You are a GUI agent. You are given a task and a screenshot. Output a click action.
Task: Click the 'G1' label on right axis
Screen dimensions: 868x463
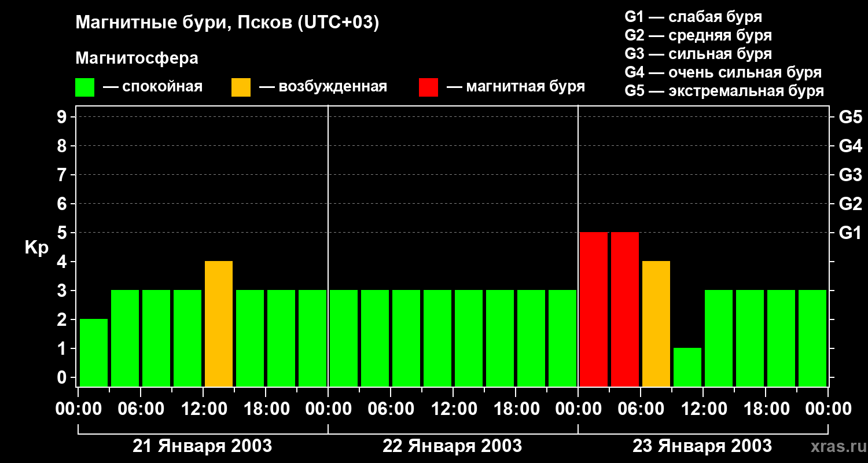click(850, 233)
